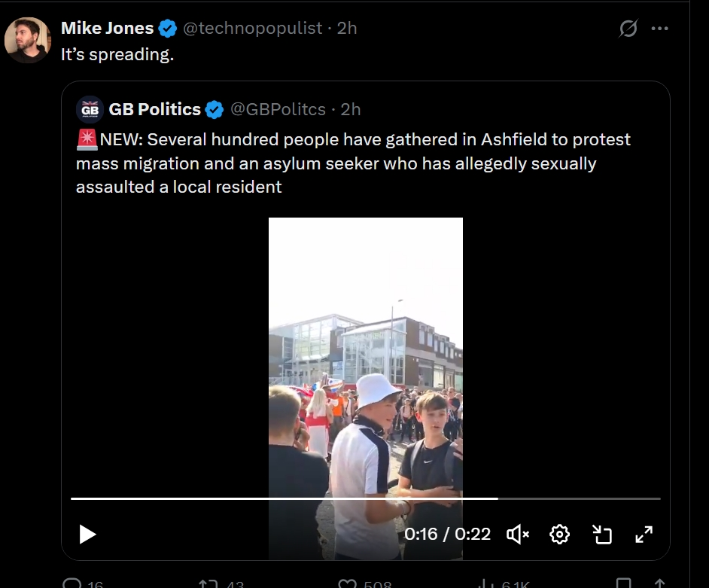Bookmark this post
Screen dimensions: 709x588
pos(624,583)
